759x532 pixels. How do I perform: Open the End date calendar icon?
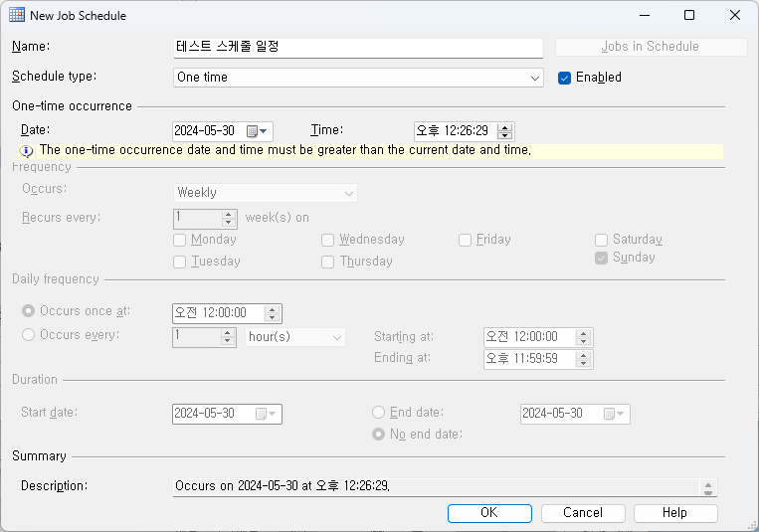[x=614, y=414]
